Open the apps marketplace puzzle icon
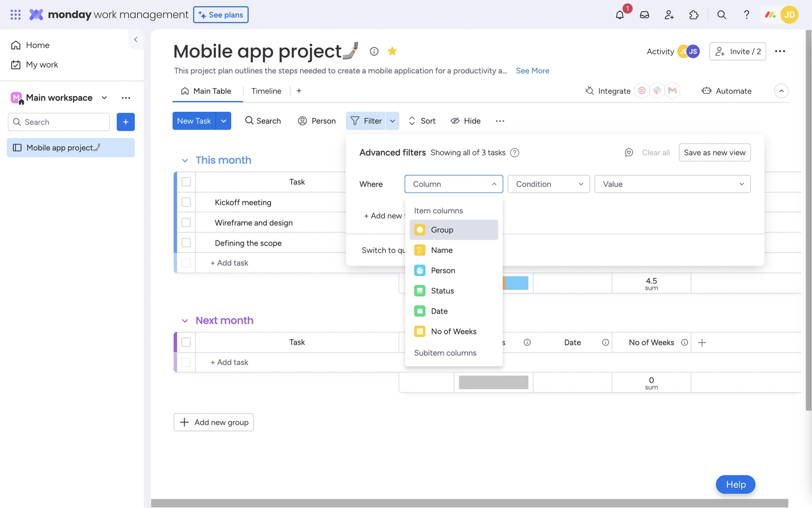Screen dimensions: 812x508 point(694,15)
